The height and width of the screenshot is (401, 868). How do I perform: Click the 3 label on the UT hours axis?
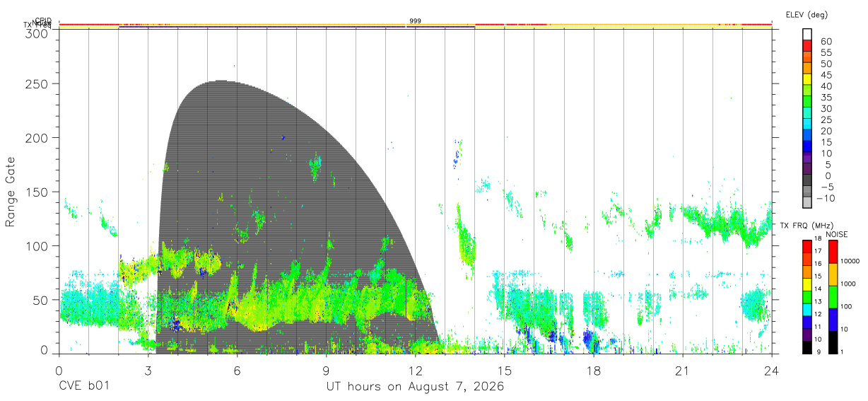pos(148,371)
